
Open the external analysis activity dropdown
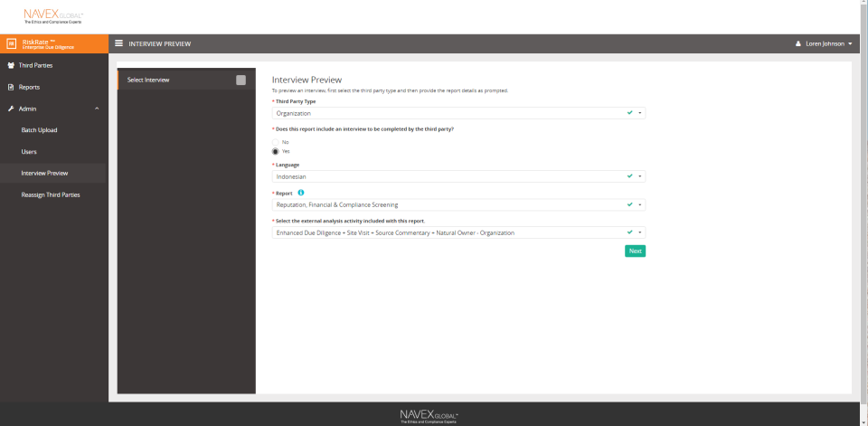[458, 232]
